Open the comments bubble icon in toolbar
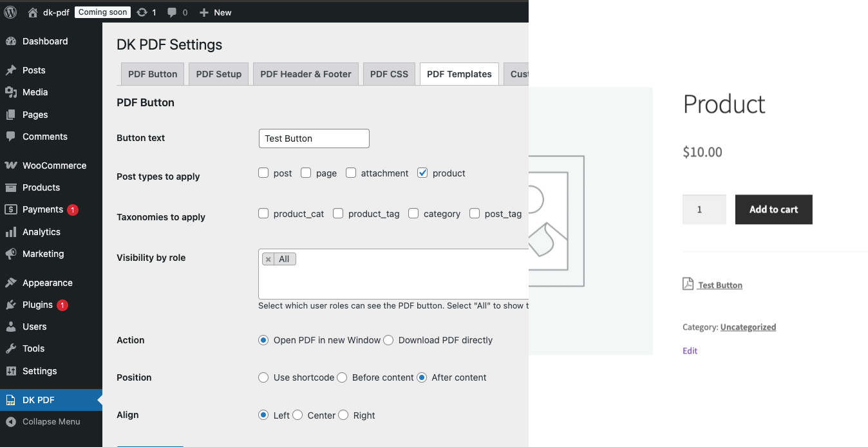Image resolution: width=868 pixels, height=447 pixels. tap(173, 12)
